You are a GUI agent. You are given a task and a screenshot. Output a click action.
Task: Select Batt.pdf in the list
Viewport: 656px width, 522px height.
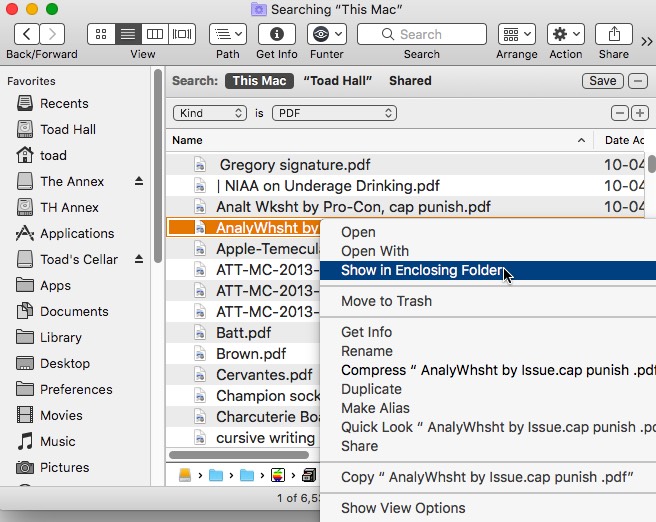(243, 333)
